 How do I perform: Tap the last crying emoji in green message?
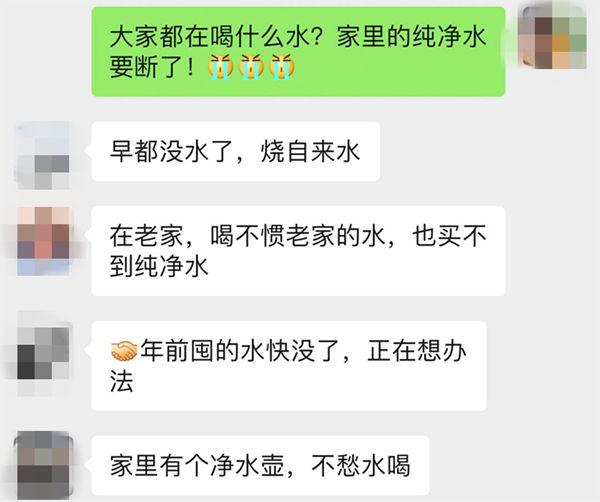(x=282, y=67)
